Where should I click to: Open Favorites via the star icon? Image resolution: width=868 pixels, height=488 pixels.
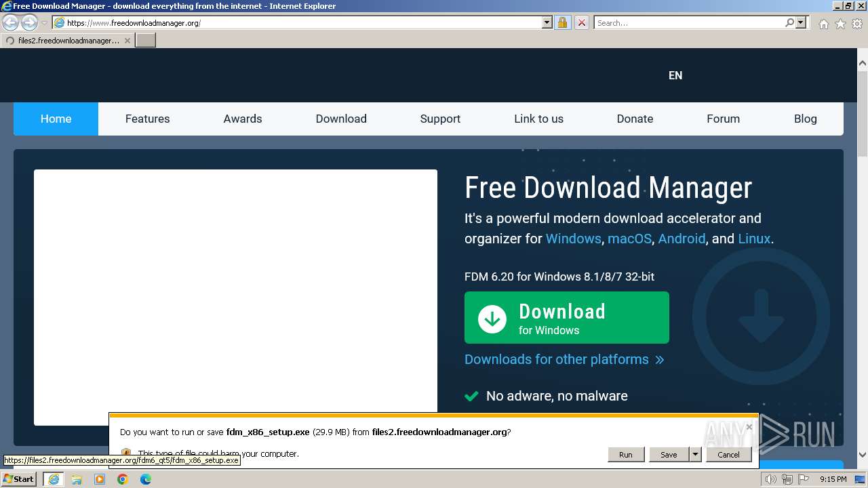tap(840, 24)
